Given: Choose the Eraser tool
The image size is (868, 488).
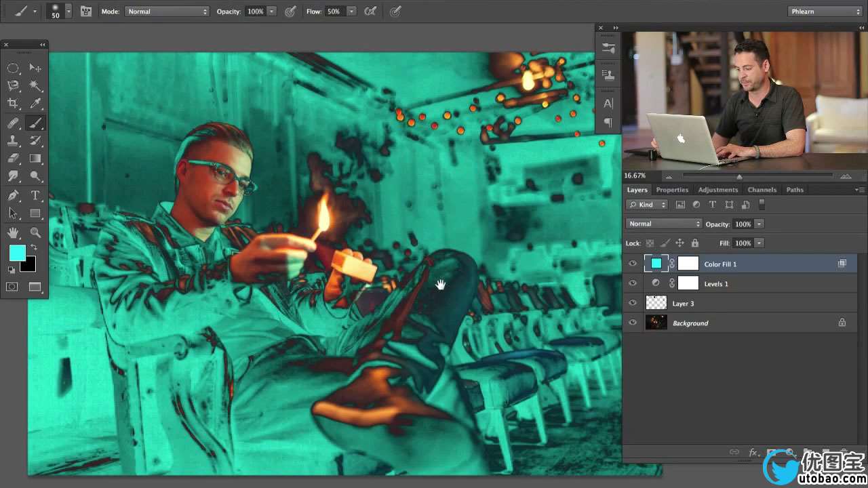Looking at the screenshot, I should (x=13, y=159).
